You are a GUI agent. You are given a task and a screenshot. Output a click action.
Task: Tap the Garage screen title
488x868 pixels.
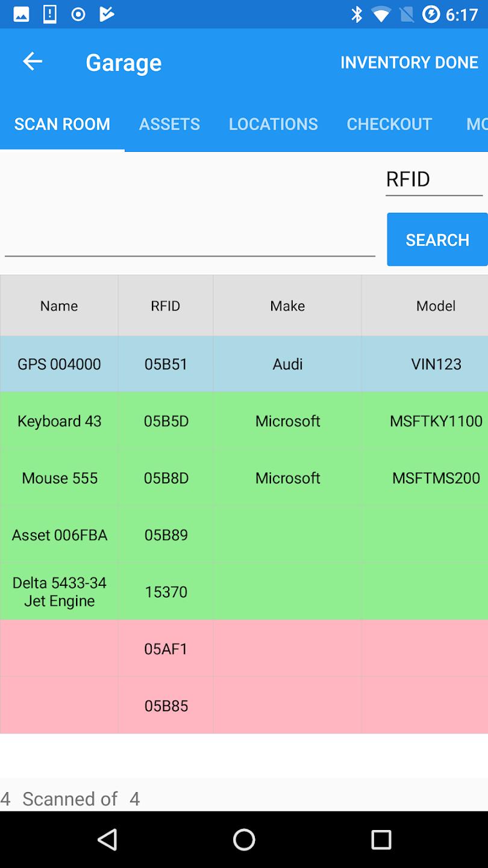124,63
